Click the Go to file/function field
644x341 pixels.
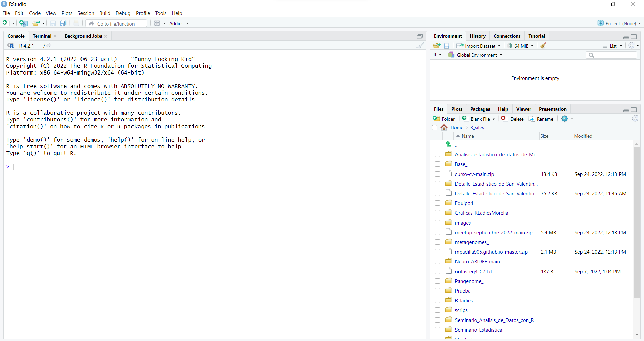tap(116, 23)
